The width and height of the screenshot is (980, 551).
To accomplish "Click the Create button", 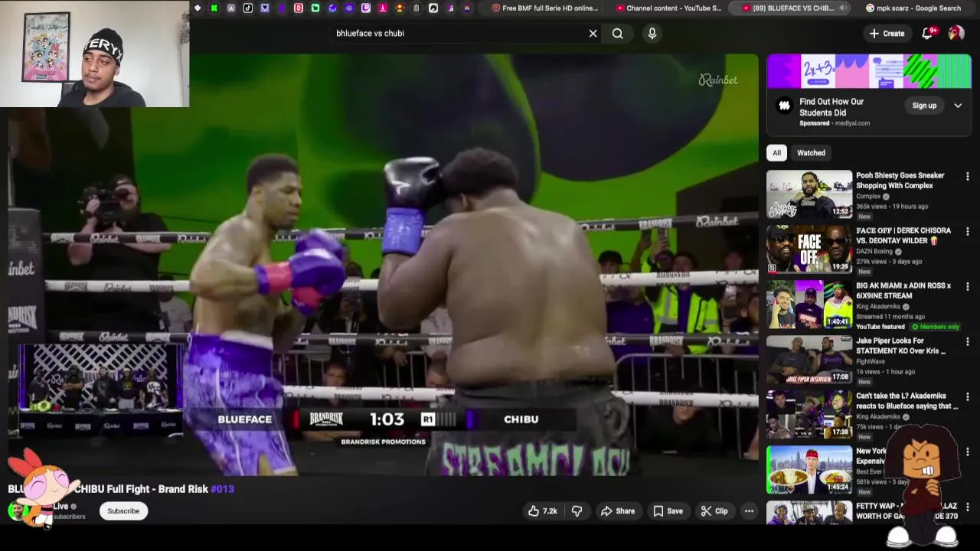I will (x=887, y=34).
